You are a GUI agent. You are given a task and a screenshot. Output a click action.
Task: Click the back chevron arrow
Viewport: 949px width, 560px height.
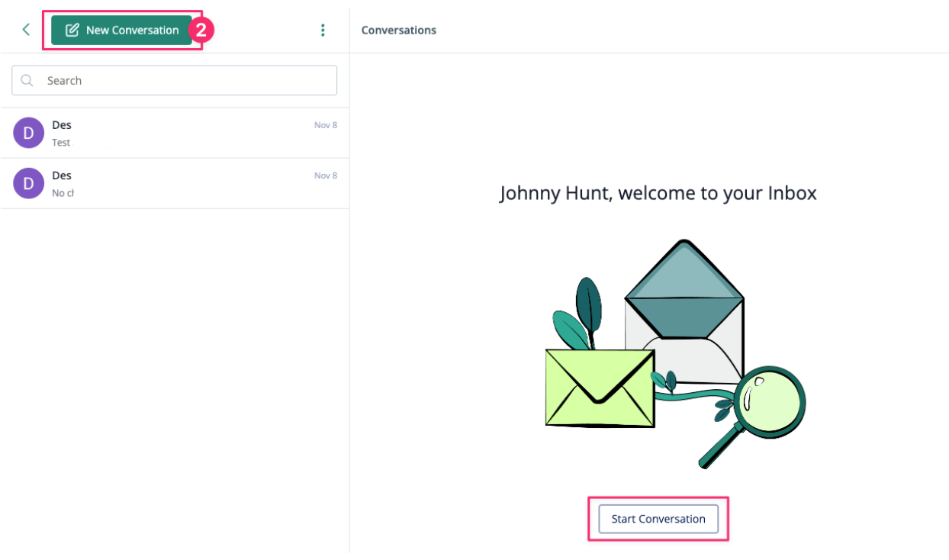26,30
